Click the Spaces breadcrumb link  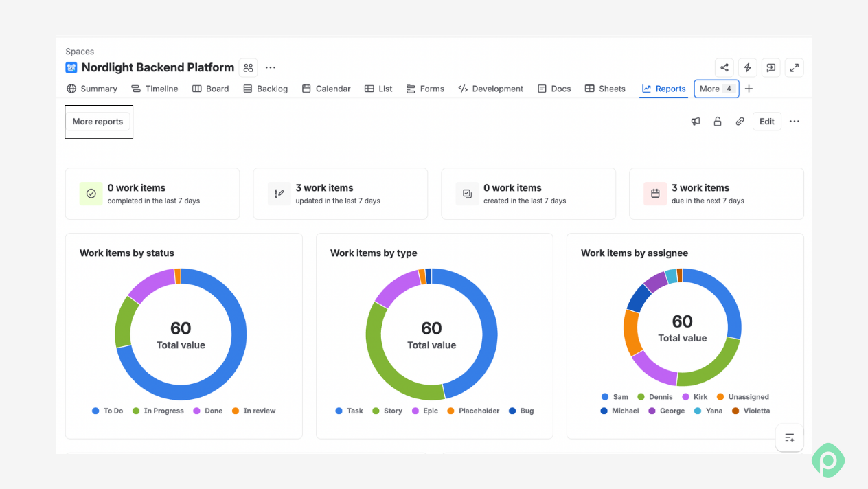[80, 52]
